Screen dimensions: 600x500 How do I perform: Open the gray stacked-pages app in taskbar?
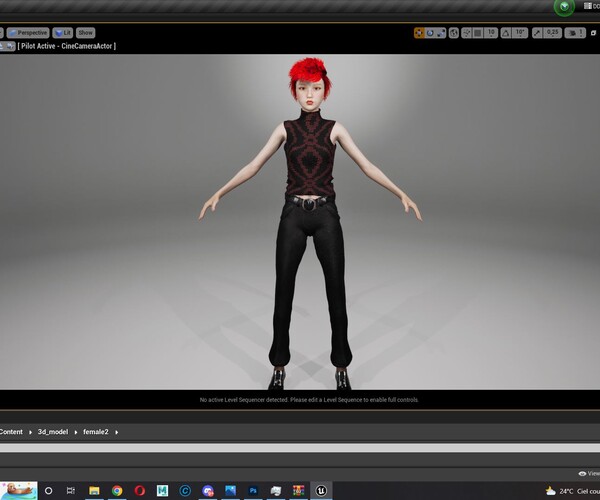tap(276, 490)
